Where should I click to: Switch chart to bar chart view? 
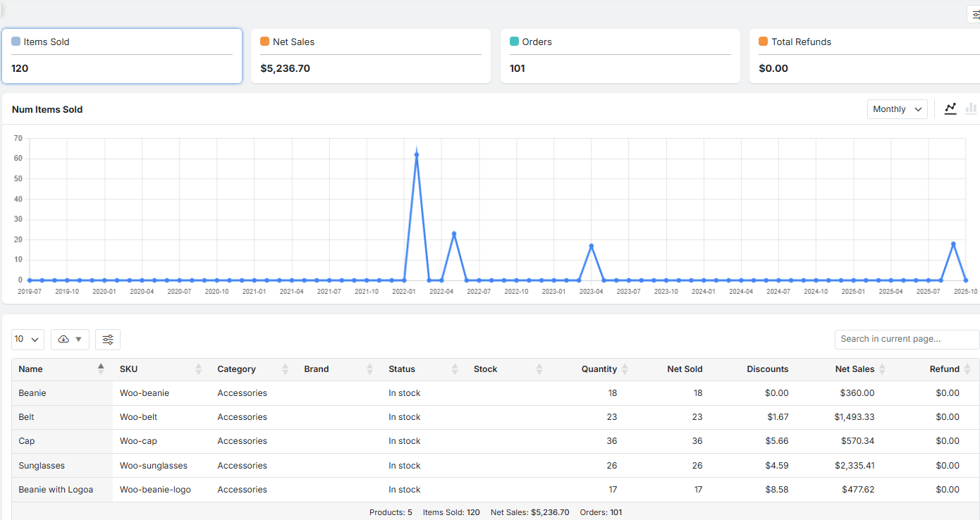971,109
